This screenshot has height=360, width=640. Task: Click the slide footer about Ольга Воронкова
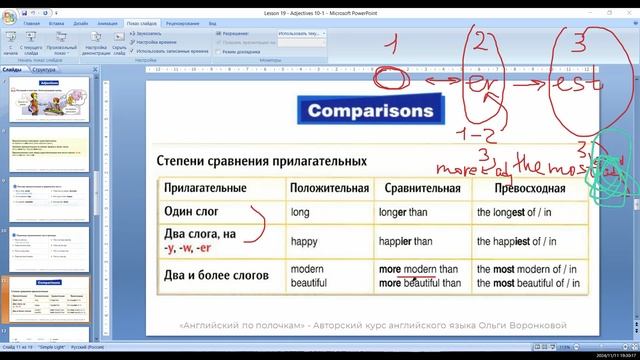(x=373, y=325)
